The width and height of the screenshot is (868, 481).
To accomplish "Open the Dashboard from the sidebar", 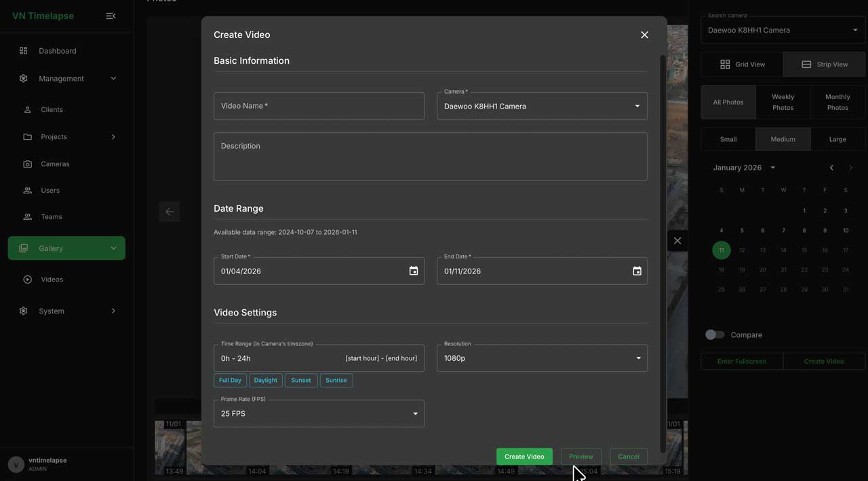I will click(57, 51).
